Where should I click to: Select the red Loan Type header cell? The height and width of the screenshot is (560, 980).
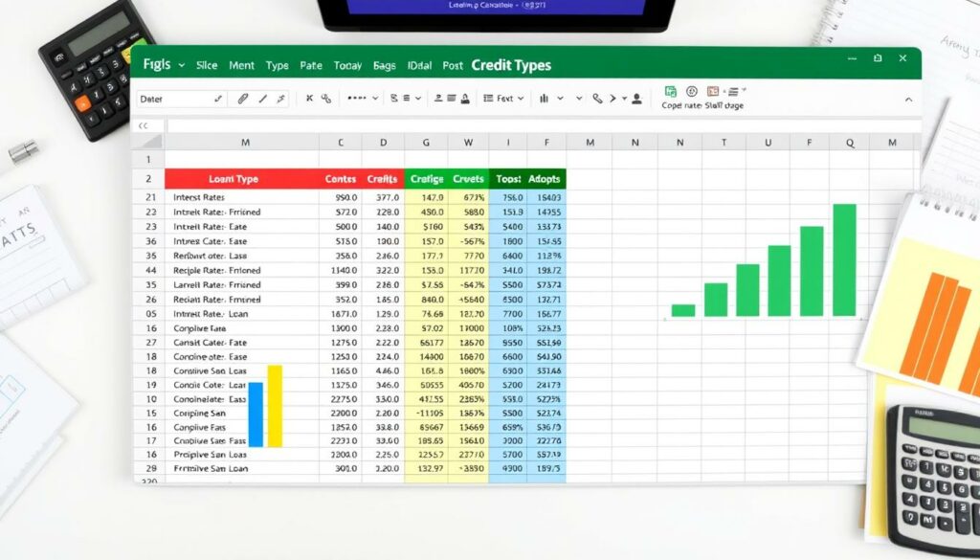click(242, 179)
